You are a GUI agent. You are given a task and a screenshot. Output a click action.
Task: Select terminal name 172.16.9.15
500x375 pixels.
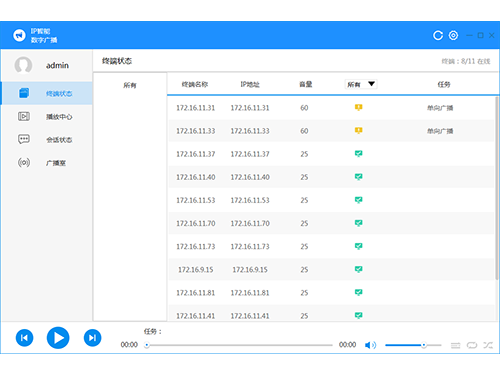[196, 270]
